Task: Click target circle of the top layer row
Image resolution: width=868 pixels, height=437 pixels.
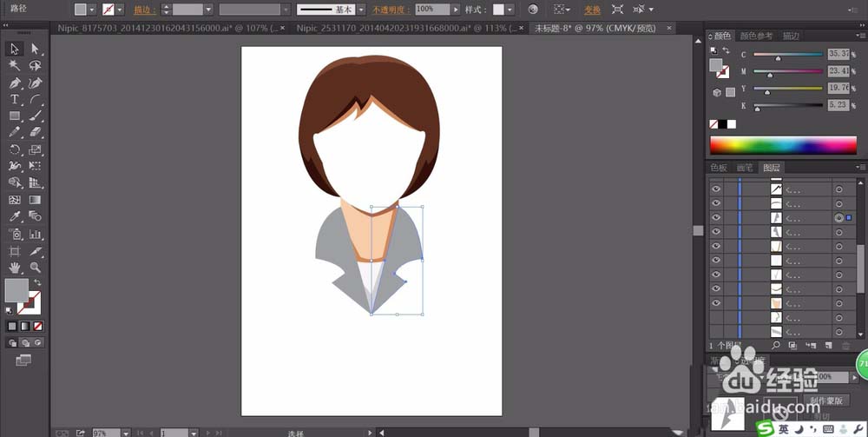Action: [838, 189]
